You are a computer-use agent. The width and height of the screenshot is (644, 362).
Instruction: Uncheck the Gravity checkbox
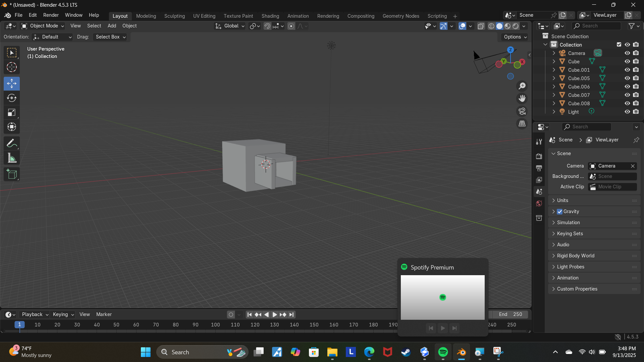point(559,212)
